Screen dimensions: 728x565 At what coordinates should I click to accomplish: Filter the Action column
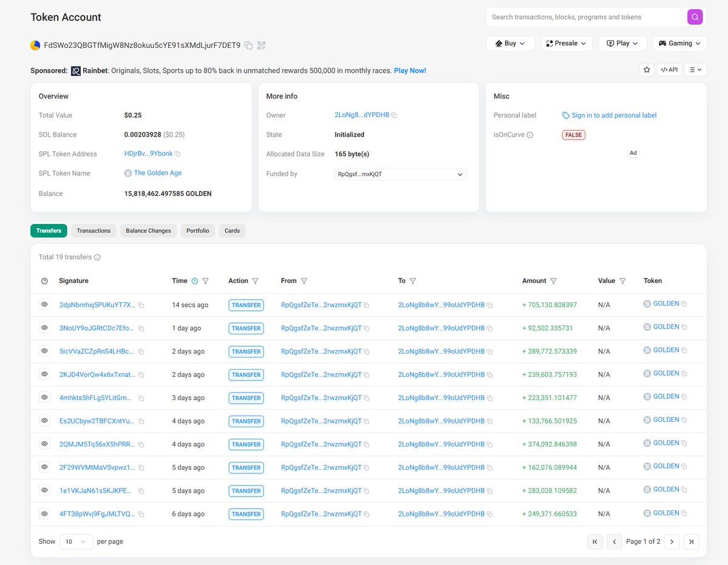(x=255, y=281)
